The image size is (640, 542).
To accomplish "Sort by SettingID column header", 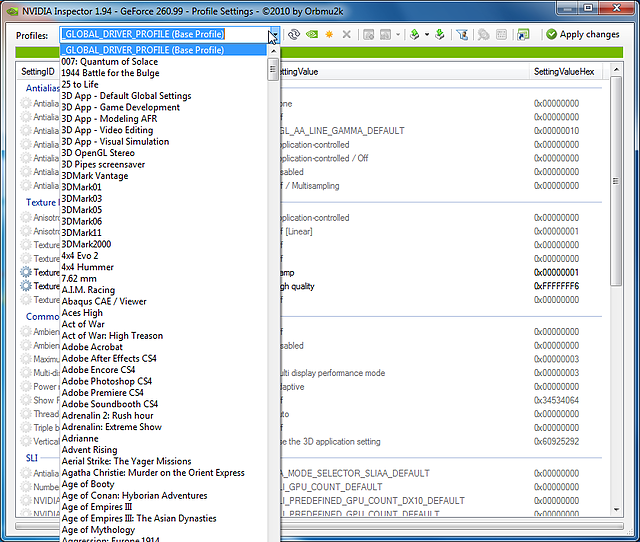I will [38, 71].
